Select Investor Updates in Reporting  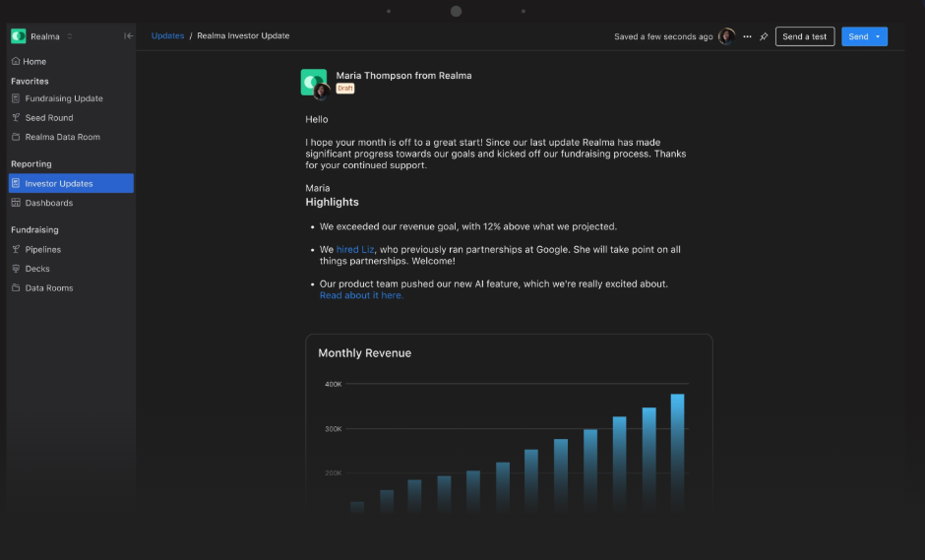coord(71,183)
